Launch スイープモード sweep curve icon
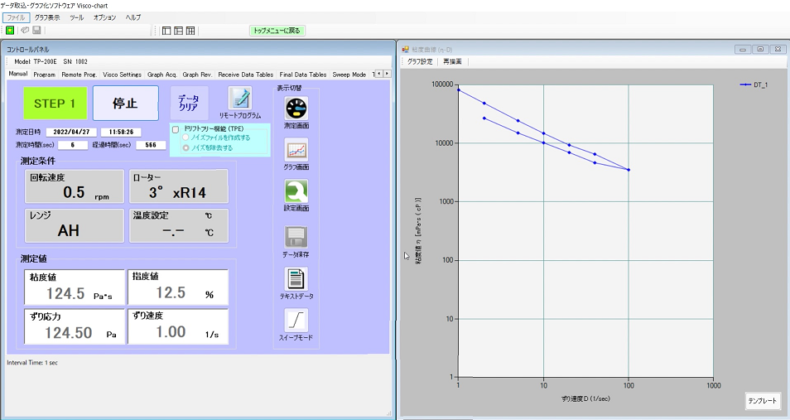The image size is (790, 420). tap(296, 321)
